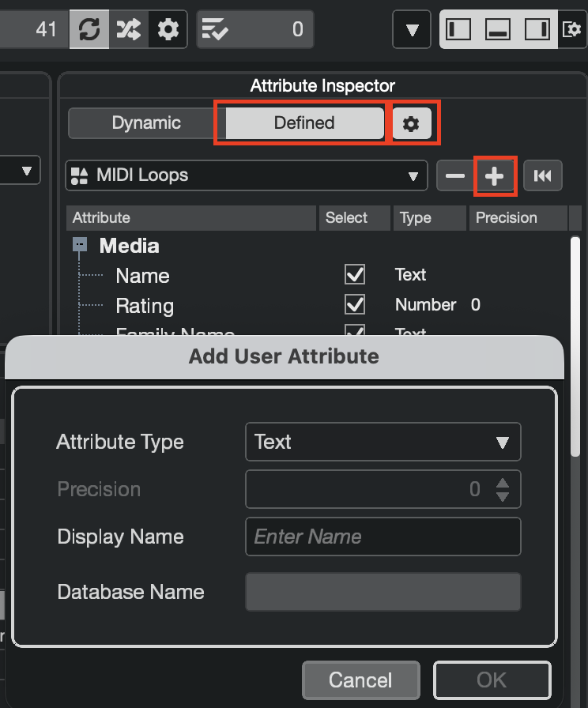The image size is (588, 708).
Task: Click the shuffle results icon
Action: [x=129, y=29]
